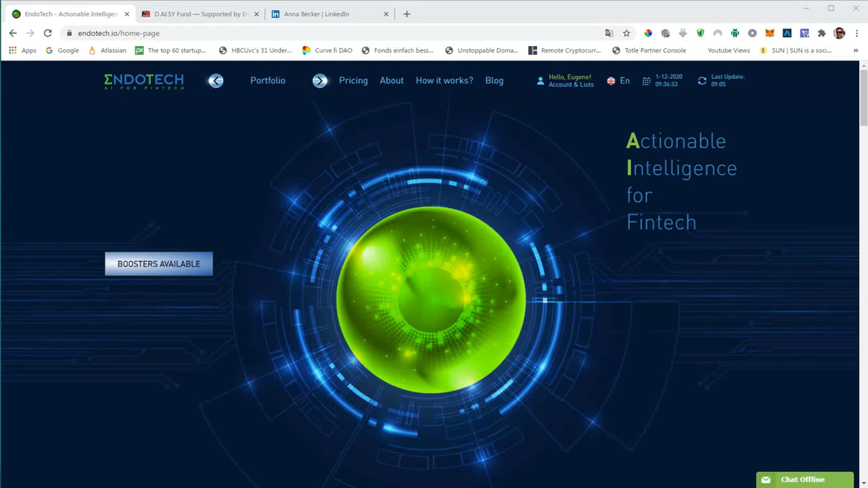
Task: Open the Account & Lists link
Action: click(571, 85)
